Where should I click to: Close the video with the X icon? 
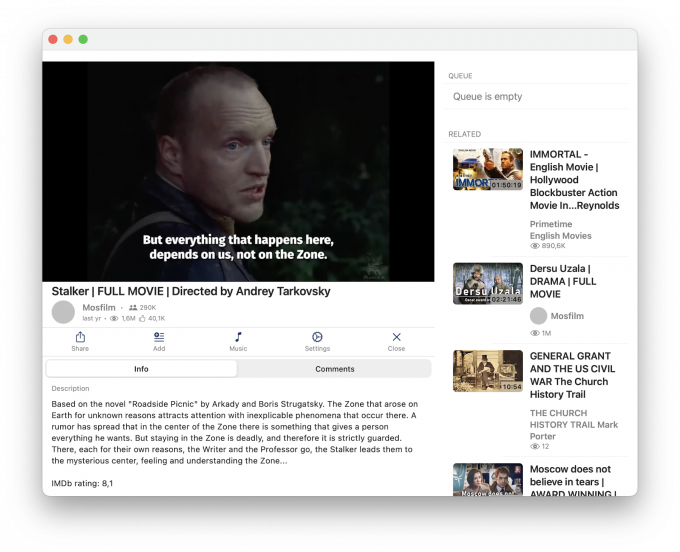click(396, 337)
